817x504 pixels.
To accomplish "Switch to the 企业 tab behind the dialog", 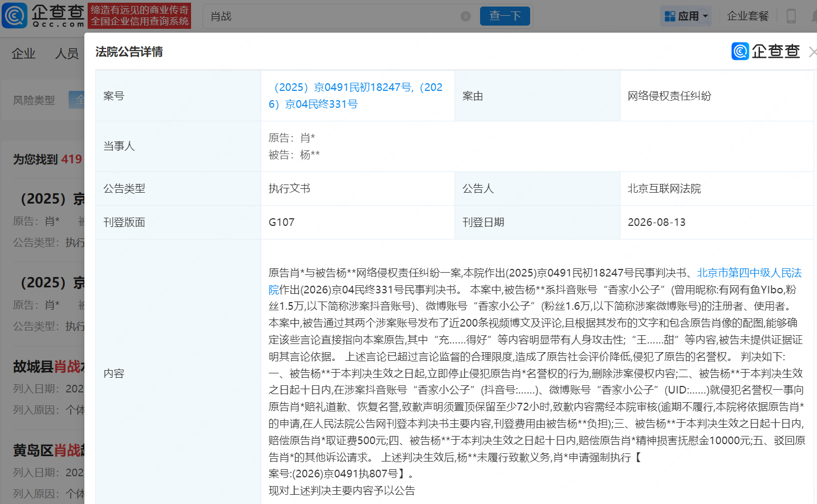I will [23, 53].
